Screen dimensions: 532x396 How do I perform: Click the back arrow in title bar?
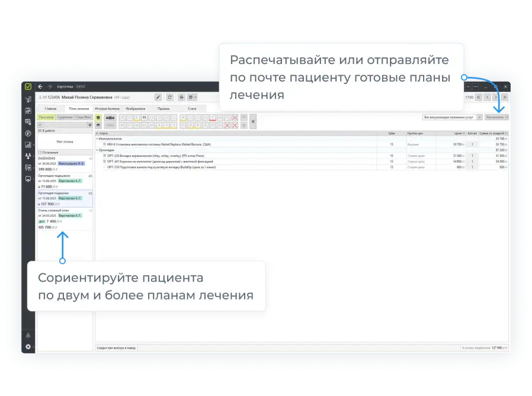point(40,86)
